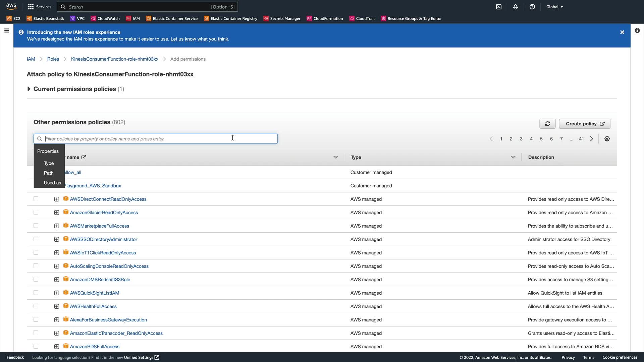Select the AWSMarketplaceFullAccess checkbox
This screenshot has width=644, height=362.
coord(36,226)
